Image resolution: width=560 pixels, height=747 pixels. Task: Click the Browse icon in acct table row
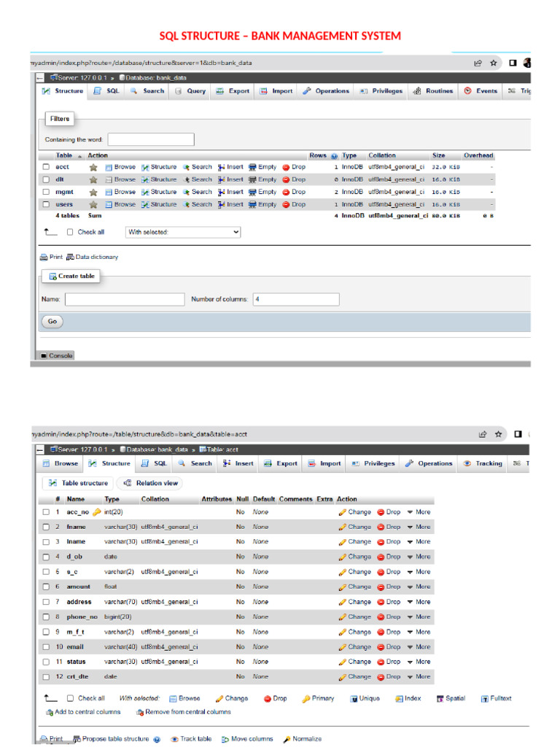tap(109, 167)
